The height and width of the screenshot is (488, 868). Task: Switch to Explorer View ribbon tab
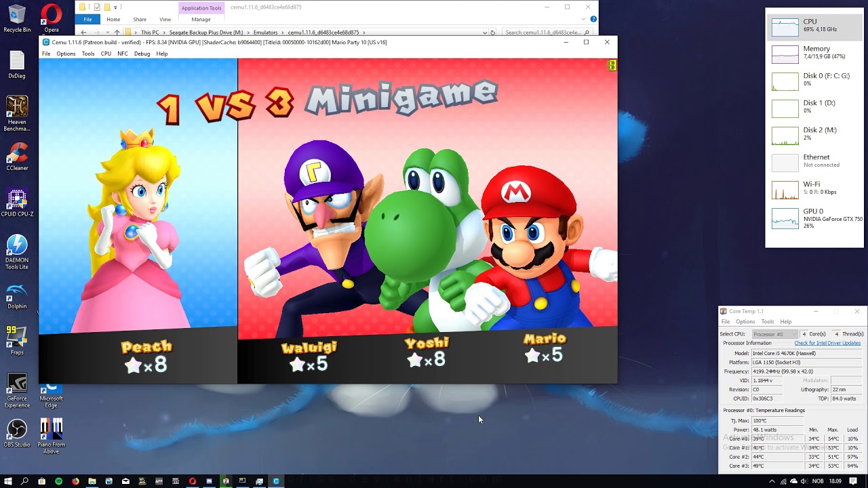165,20
